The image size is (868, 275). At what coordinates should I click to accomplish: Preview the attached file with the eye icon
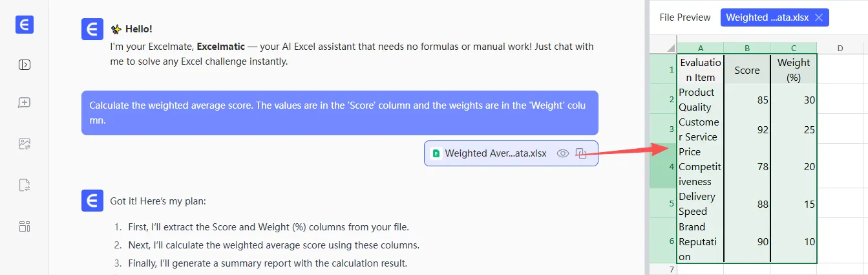[563, 153]
